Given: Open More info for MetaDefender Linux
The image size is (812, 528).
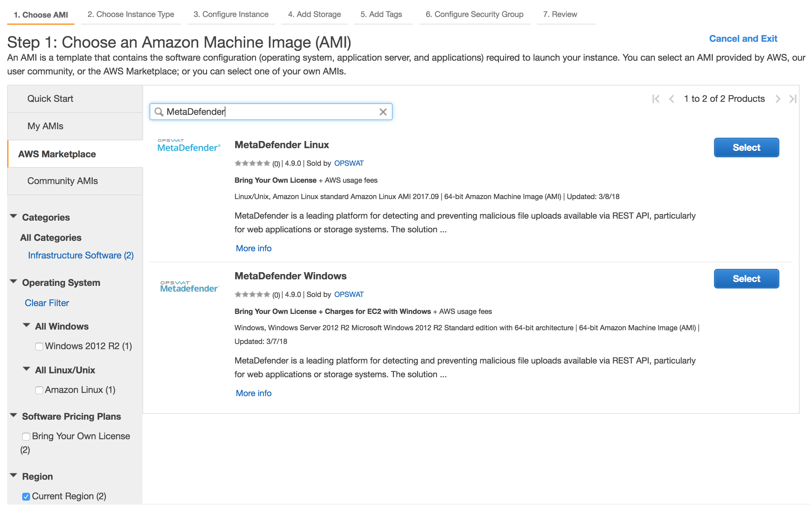Looking at the screenshot, I should point(254,248).
